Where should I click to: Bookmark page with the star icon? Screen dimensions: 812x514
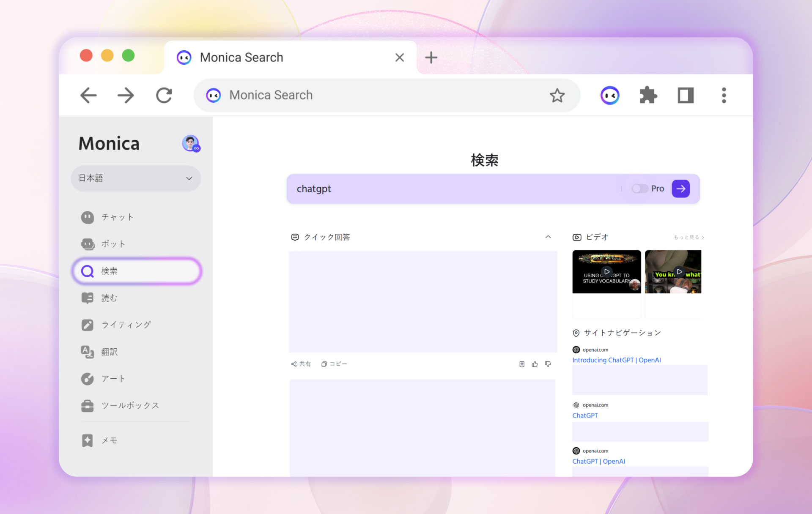pyautogui.click(x=557, y=96)
